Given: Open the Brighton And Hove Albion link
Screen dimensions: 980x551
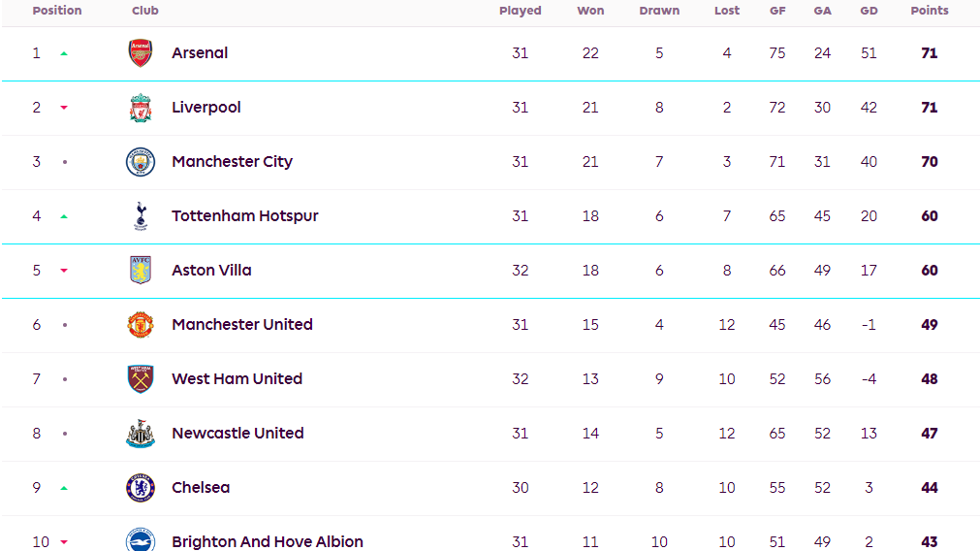Looking at the screenshot, I should (267, 541).
